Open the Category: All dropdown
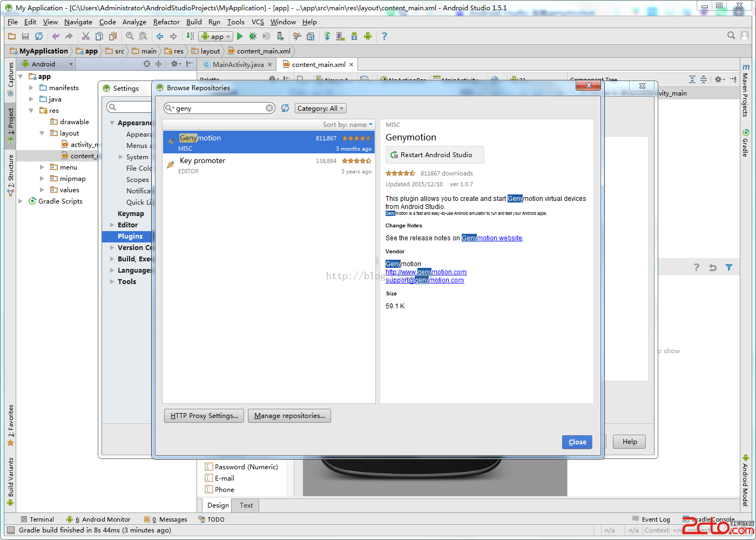The image size is (756, 540). click(320, 108)
